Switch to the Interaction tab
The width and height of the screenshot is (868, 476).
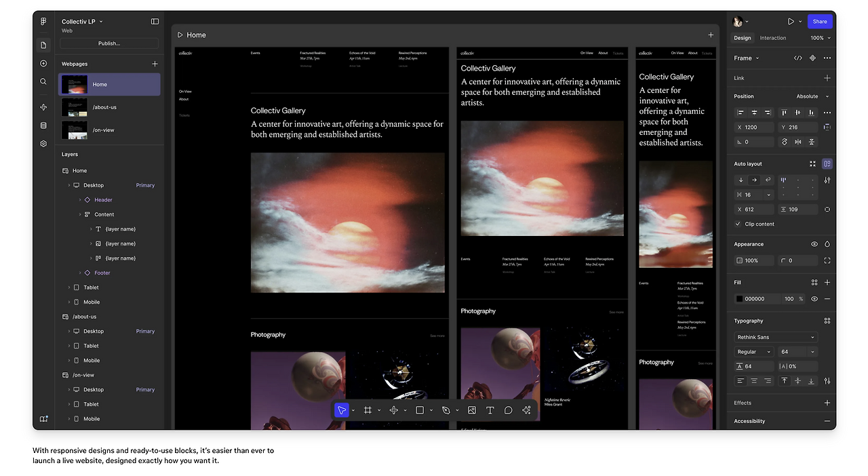click(x=773, y=38)
